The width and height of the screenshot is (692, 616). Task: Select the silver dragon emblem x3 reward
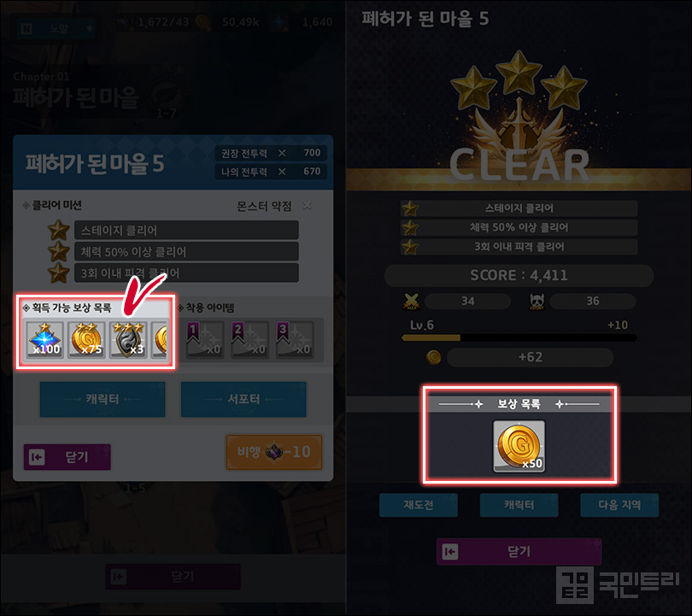[x=128, y=339]
